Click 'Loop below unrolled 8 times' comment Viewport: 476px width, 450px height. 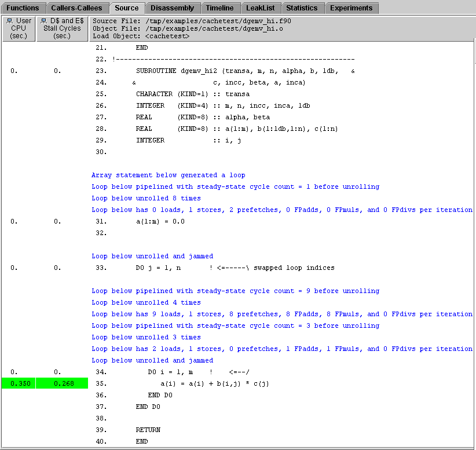tap(147, 198)
